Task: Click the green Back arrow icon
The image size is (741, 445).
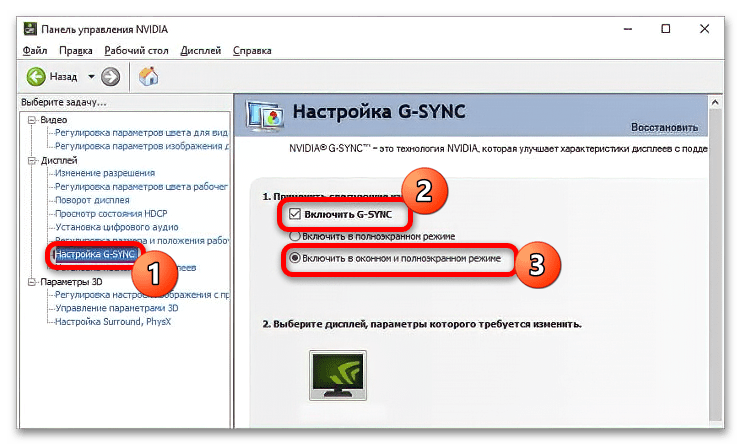Action: coord(36,77)
